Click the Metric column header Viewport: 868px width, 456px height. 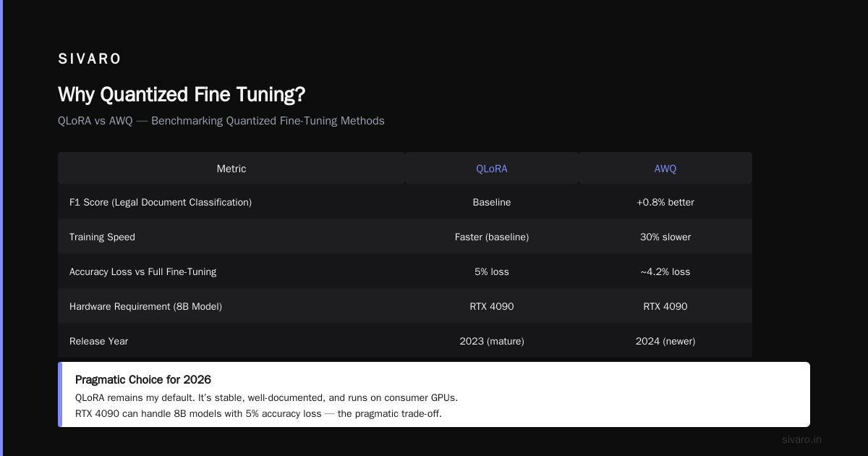231,169
